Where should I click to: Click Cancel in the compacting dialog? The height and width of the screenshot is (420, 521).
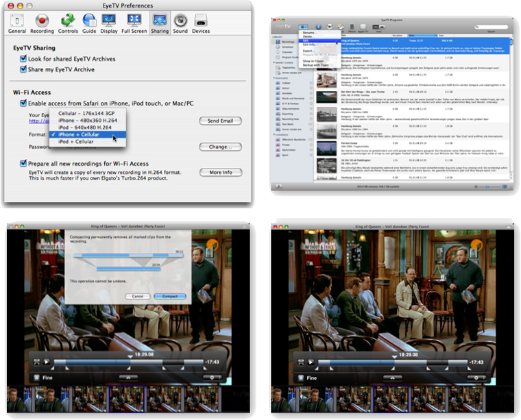point(138,296)
